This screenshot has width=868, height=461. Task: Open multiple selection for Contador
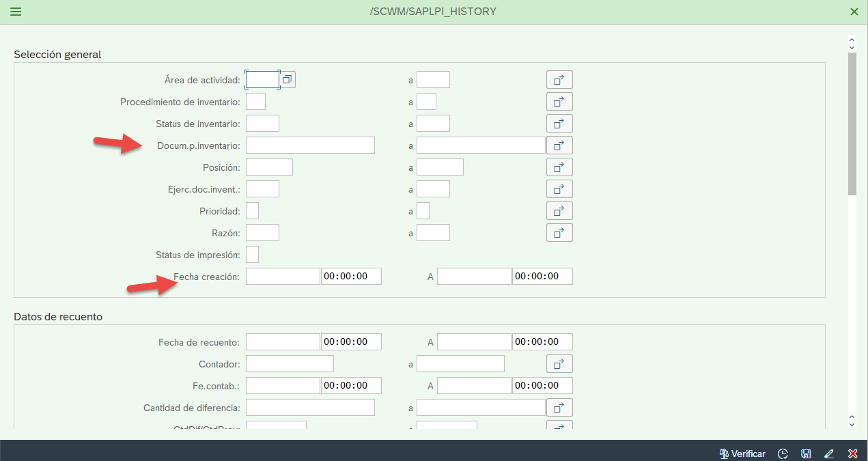(x=559, y=364)
